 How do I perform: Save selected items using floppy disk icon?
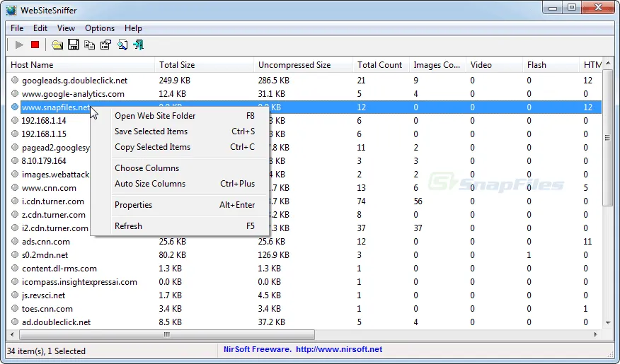tap(73, 45)
